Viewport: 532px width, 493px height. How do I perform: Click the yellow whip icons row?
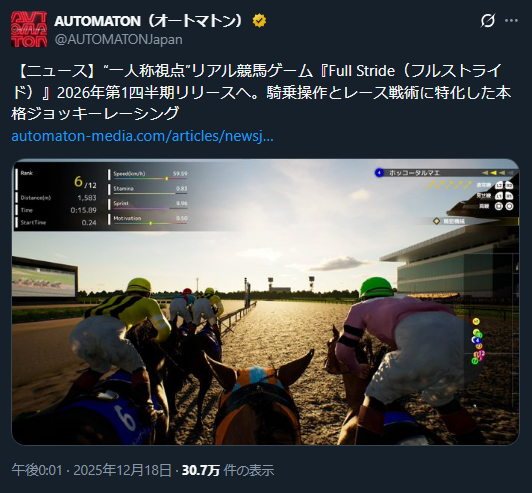coord(449,185)
